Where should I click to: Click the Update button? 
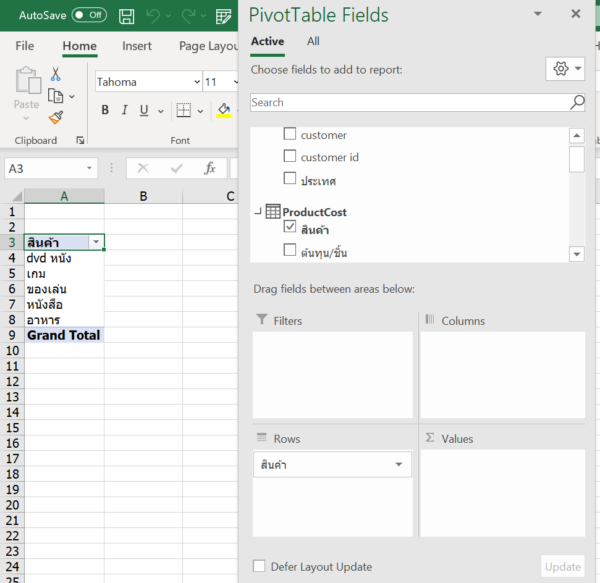pos(562,567)
